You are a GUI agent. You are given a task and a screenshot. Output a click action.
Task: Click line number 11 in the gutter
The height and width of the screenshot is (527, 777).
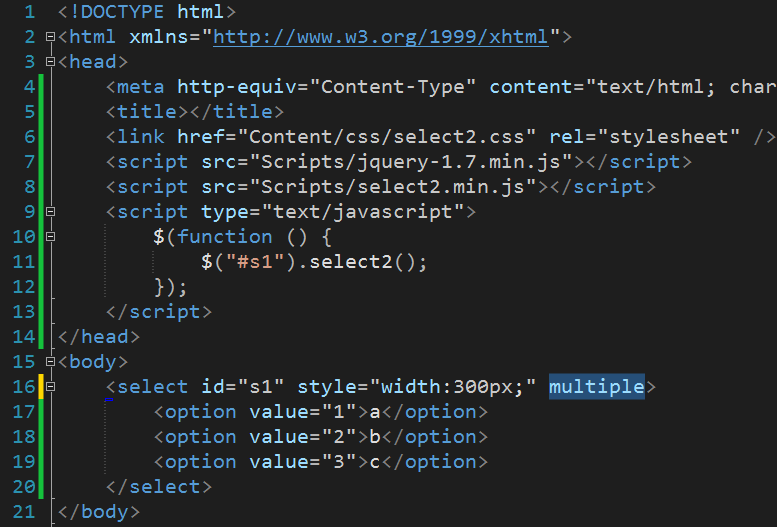pos(24,262)
